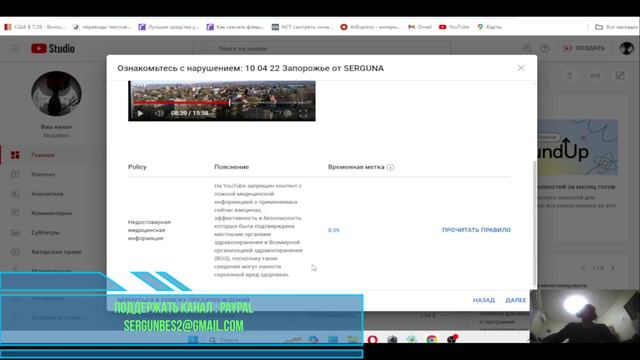640x360 pixels.
Task: Open Главная in the Studio sidebar
Action: pos(43,155)
